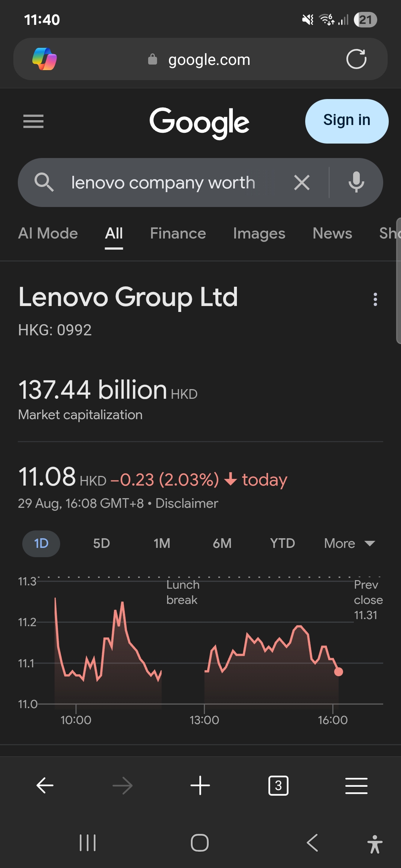Tap the search box with lenovo query
401x868 pixels.
(x=163, y=183)
